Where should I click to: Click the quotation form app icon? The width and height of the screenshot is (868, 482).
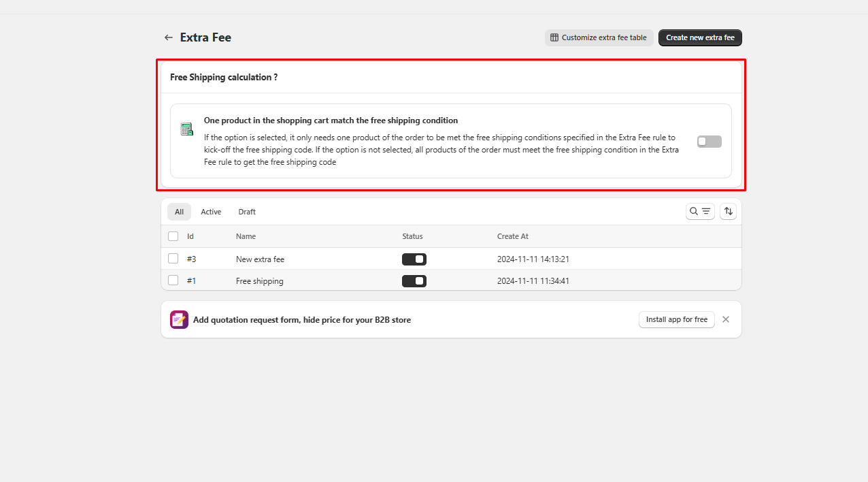click(179, 319)
